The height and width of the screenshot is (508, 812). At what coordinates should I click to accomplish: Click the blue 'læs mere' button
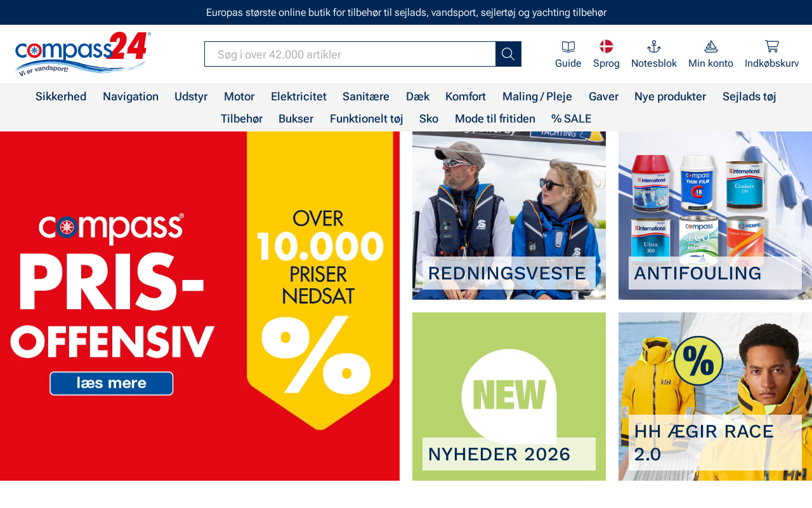pyautogui.click(x=112, y=384)
